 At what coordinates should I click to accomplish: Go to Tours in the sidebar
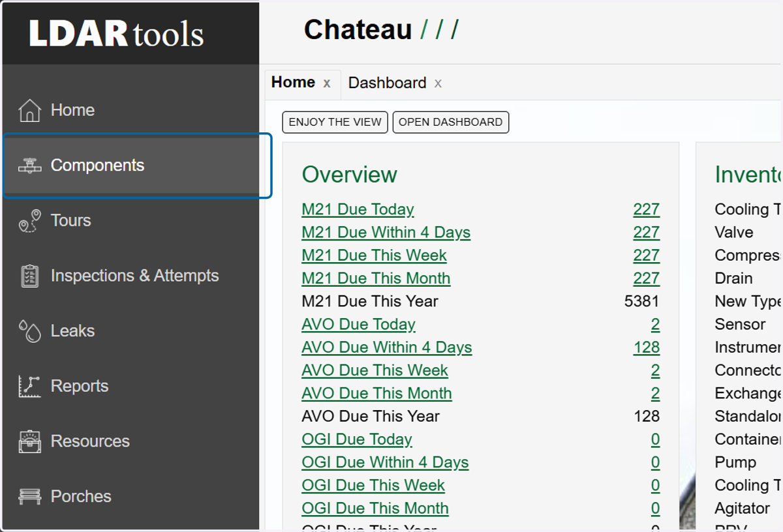coord(130,220)
